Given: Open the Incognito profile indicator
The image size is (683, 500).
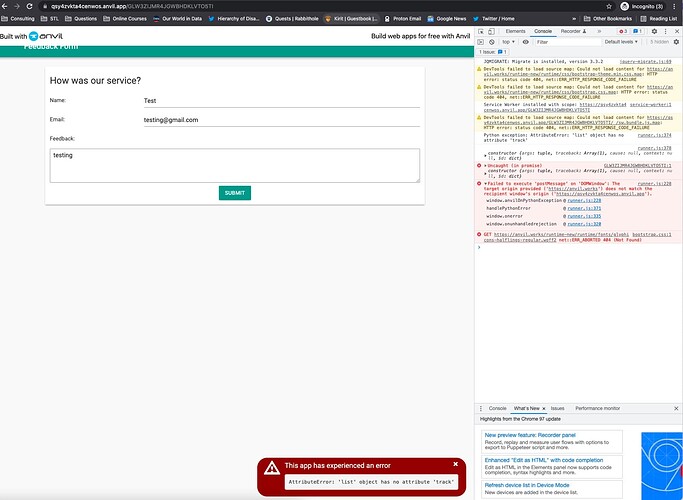Looking at the screenshot, I should (x=642, y=6).
